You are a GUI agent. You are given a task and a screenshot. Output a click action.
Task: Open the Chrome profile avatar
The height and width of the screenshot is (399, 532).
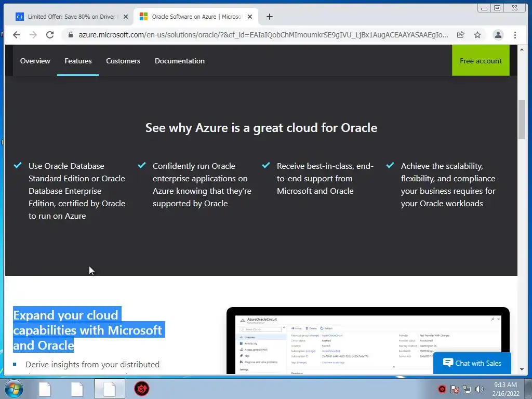click(x=498, y=35)
